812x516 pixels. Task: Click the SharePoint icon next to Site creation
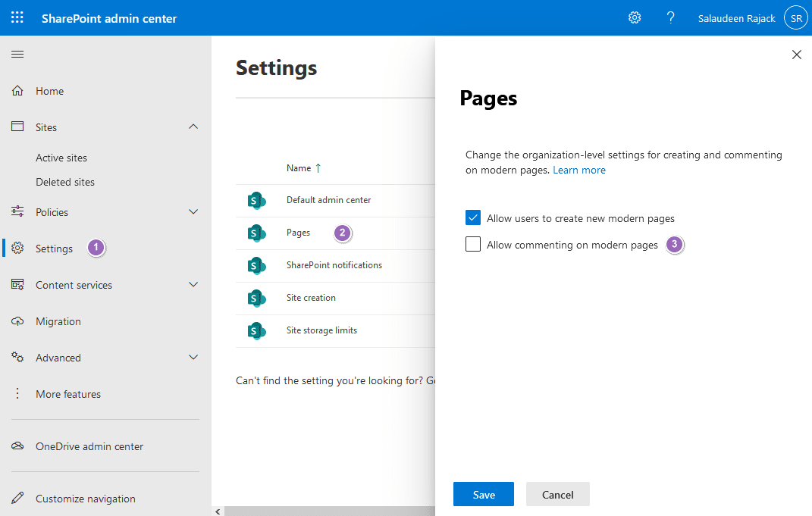click(257, 298)
